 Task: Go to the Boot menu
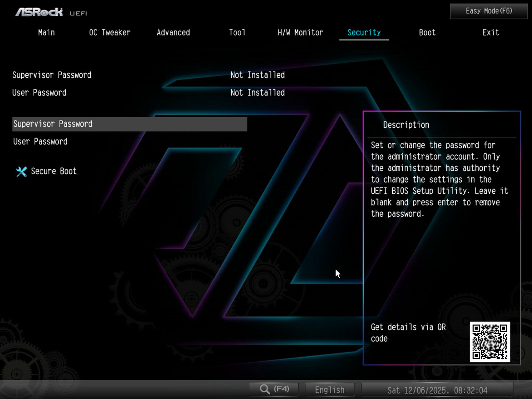(x=427, y=32)
